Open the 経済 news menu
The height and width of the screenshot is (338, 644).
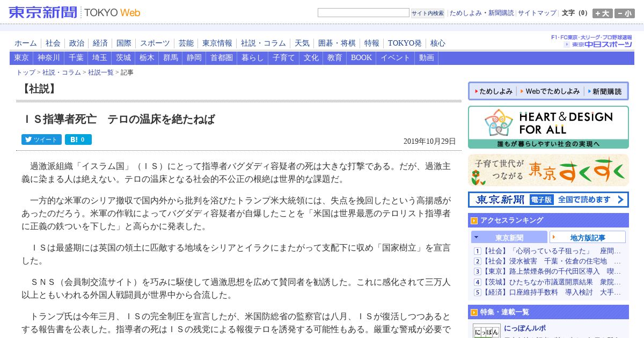coord(100,43)
